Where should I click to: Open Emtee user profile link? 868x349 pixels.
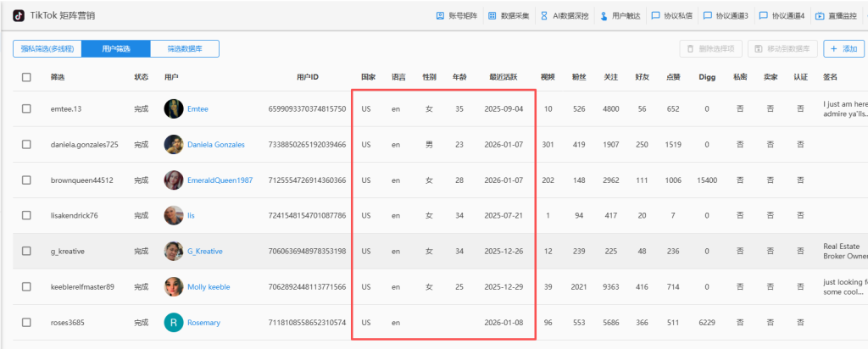198,109
